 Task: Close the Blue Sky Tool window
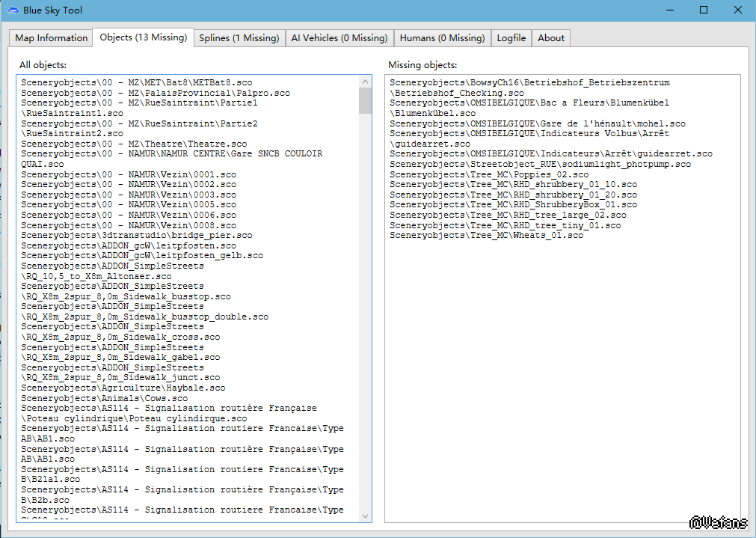click(738, 10)
